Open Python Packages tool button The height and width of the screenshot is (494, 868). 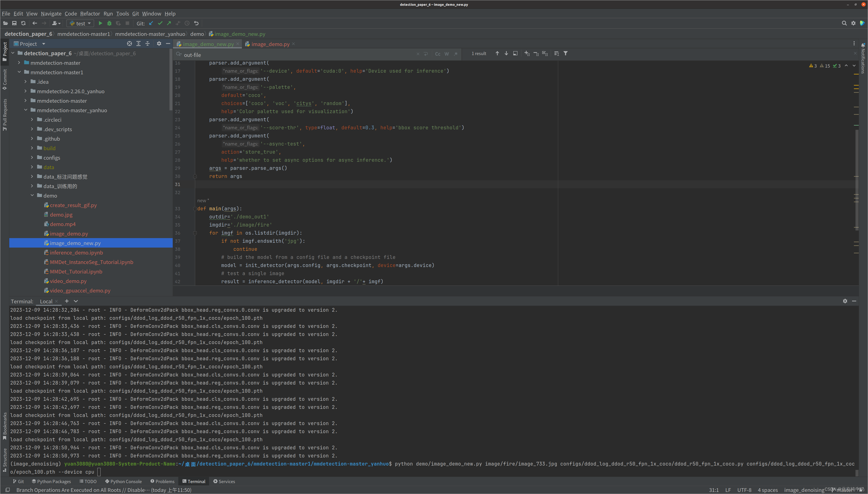pos(52,482)
